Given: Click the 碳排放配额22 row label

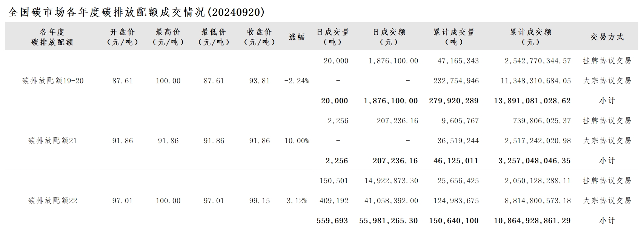Looking at the screenshot, I should [x=52, y=201].
